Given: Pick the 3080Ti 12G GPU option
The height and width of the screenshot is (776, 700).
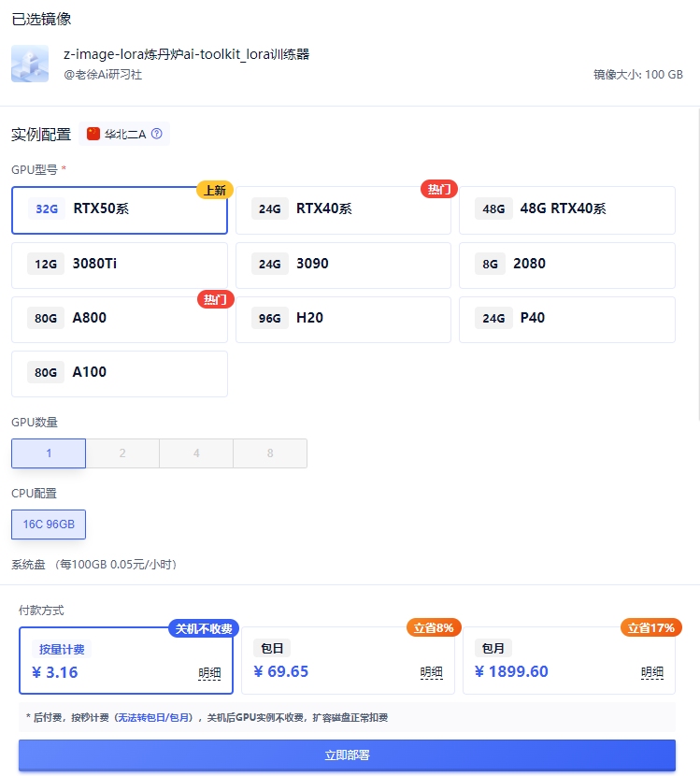Looking at the screenshot, I should (x=120, y=265).
